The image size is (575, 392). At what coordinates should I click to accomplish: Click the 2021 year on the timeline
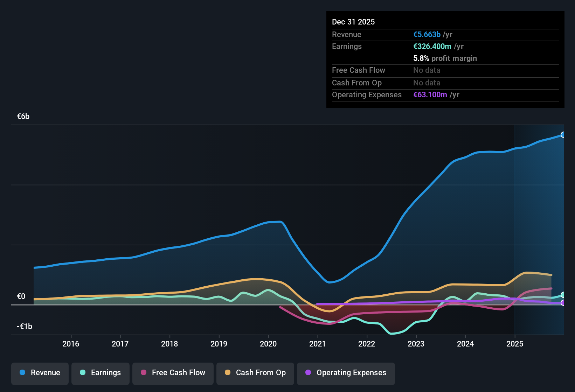(x=318, y=344)
